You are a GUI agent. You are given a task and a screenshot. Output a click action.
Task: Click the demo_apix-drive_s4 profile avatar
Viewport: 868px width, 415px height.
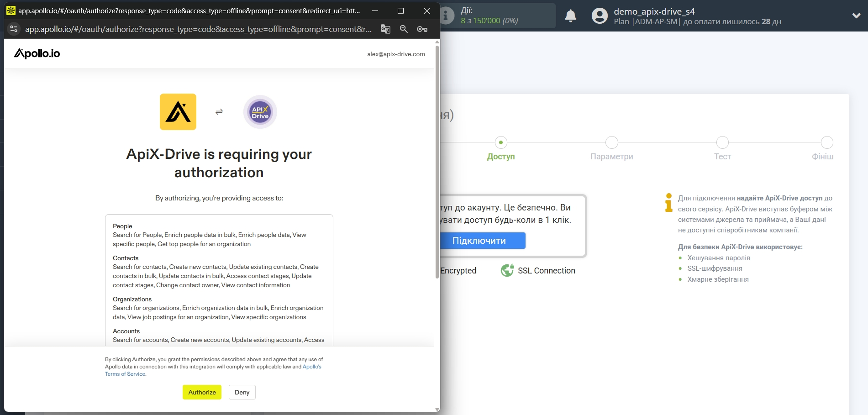click(x=598, y=16)
